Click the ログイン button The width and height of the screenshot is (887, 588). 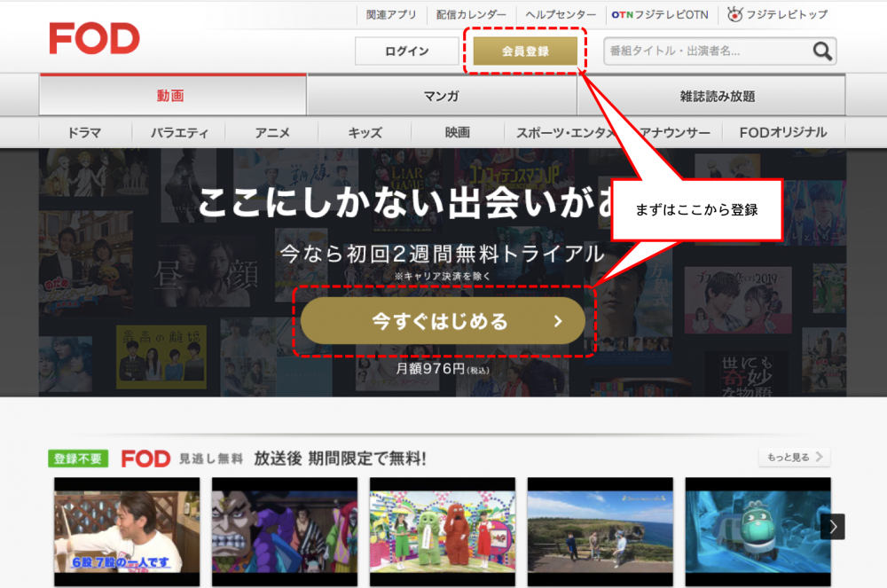tap(407, 51)
